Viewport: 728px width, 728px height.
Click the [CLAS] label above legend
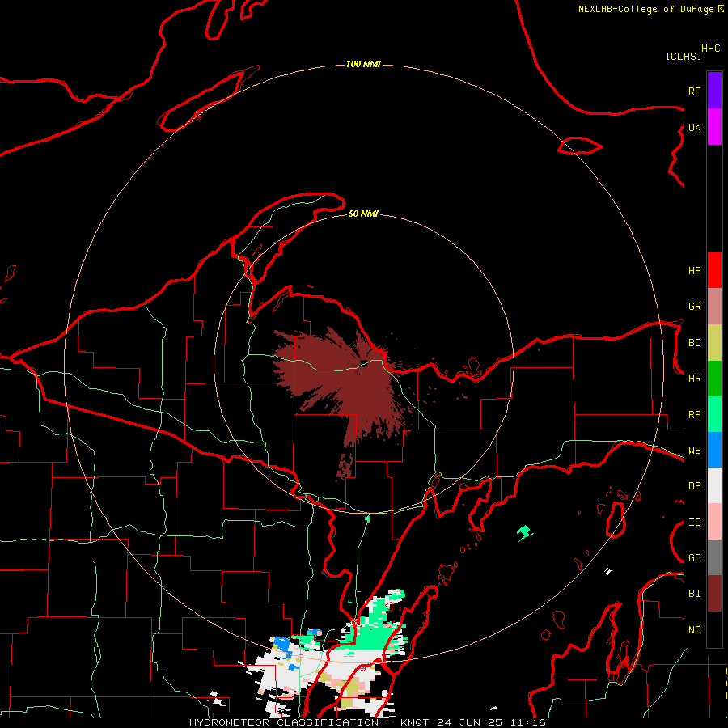click(x=684, y=56)
